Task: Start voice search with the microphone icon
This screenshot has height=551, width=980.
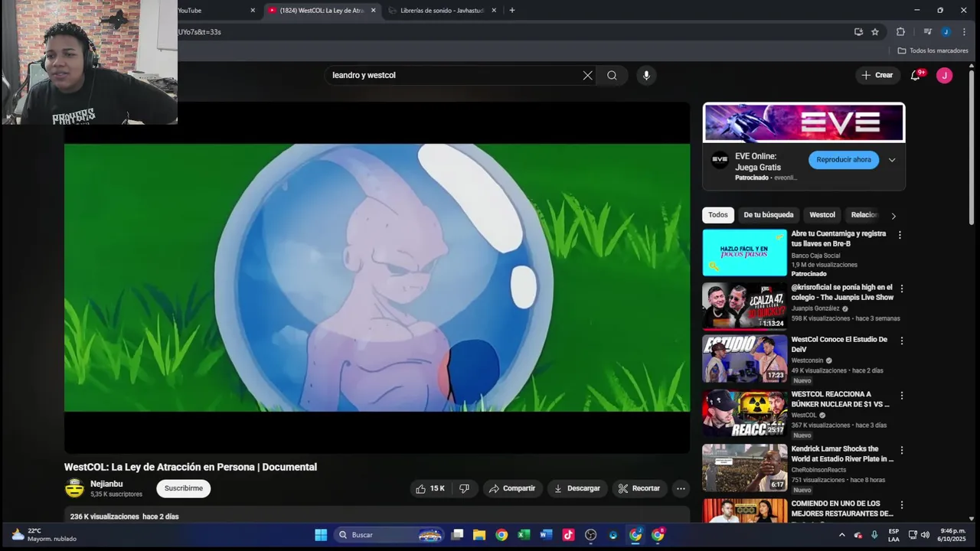Action: click(646, 75)
